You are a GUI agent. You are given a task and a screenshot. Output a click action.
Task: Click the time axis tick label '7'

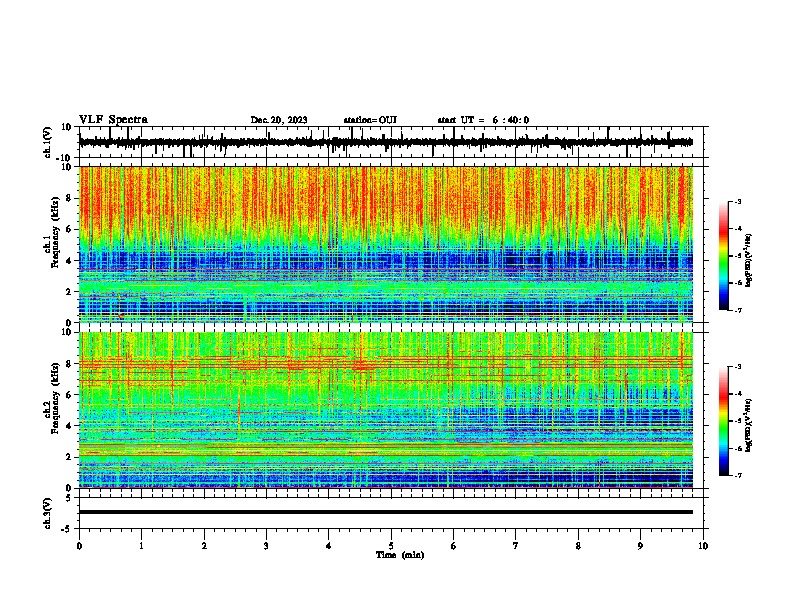[x=516, y=546]
